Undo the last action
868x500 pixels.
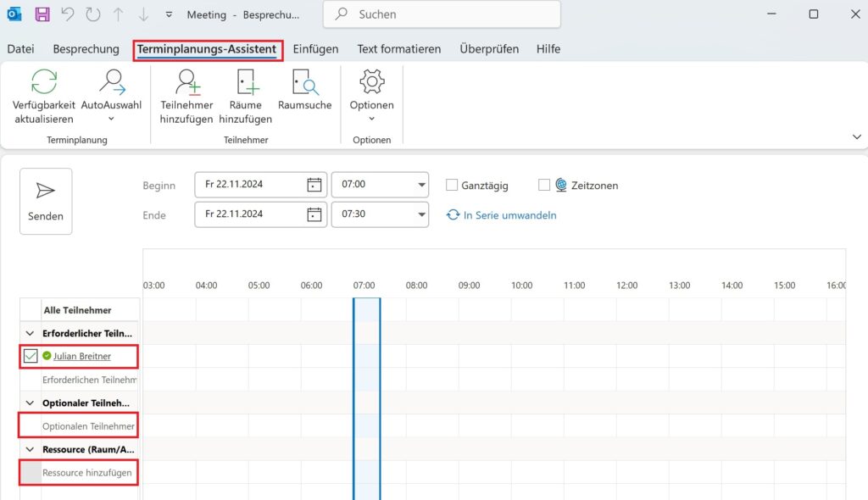click(68, 14)
